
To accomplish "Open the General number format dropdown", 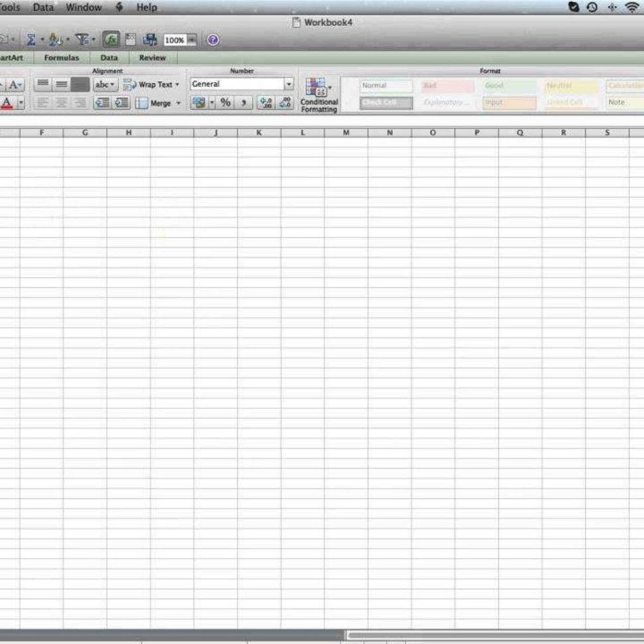I will click(x=288, y=83).
